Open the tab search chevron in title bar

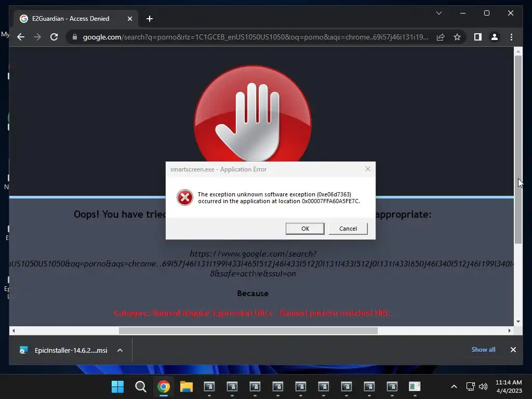click(x=438, y=13)
